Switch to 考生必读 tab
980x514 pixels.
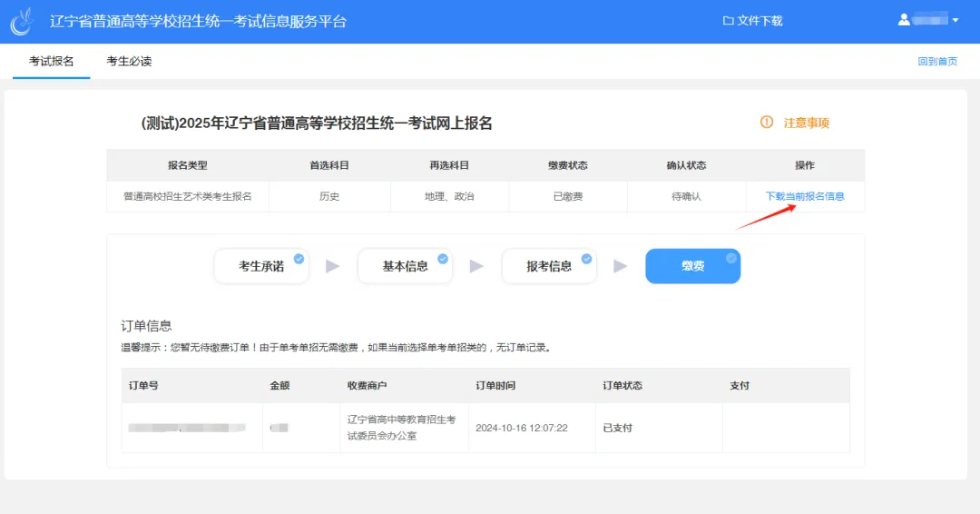129,61
